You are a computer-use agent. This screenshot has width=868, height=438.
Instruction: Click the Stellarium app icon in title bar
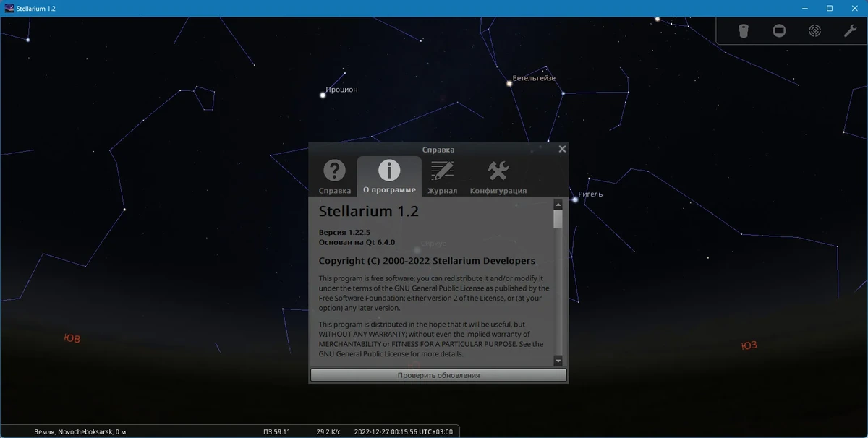(9, 8)
